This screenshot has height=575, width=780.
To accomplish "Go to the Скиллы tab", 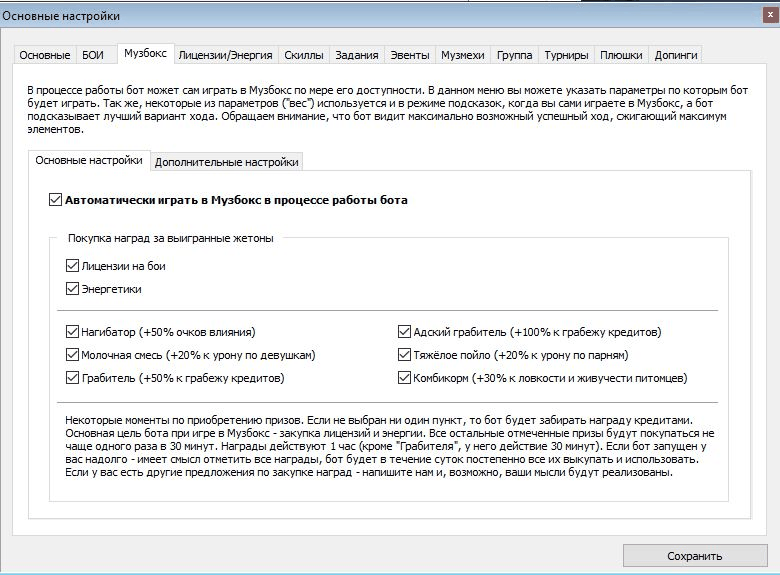I will pos(303,55).
